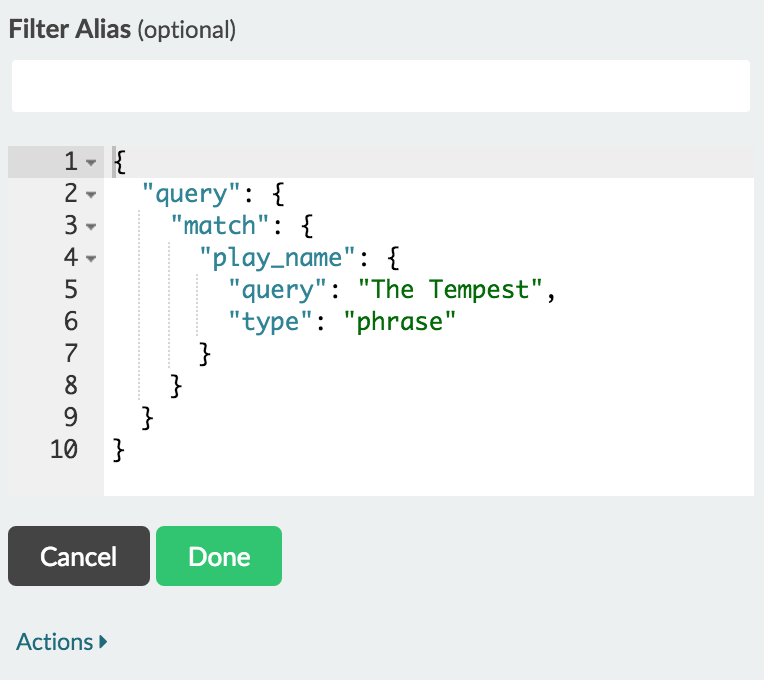The image size is (764, 680).
Task: Select line number 7 in the gutter
Action: [x=70, y=354]
